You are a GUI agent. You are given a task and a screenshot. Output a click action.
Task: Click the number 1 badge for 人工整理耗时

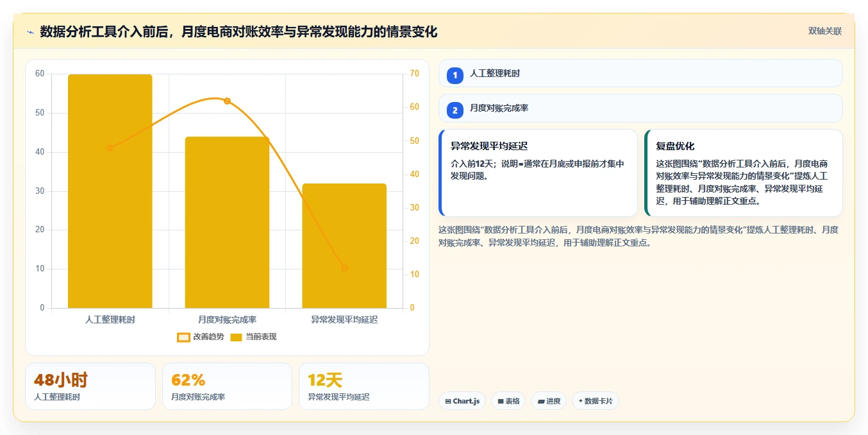tap(455, 75)
